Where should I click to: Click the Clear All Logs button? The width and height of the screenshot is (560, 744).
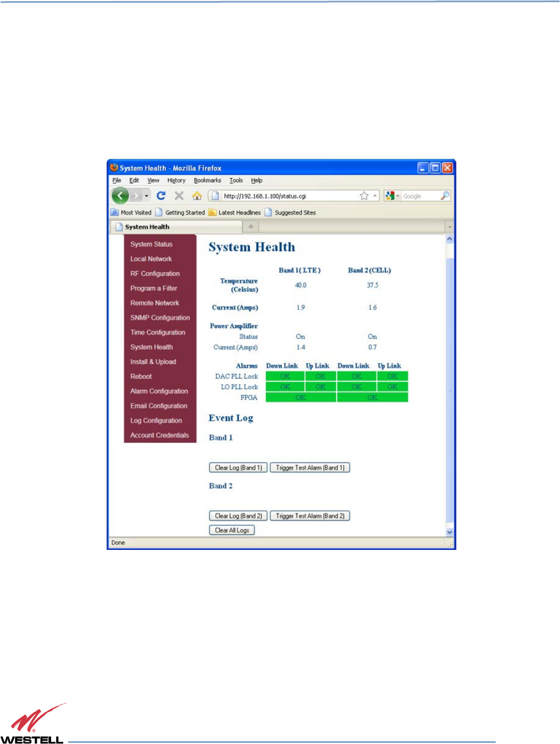point(232,530)
